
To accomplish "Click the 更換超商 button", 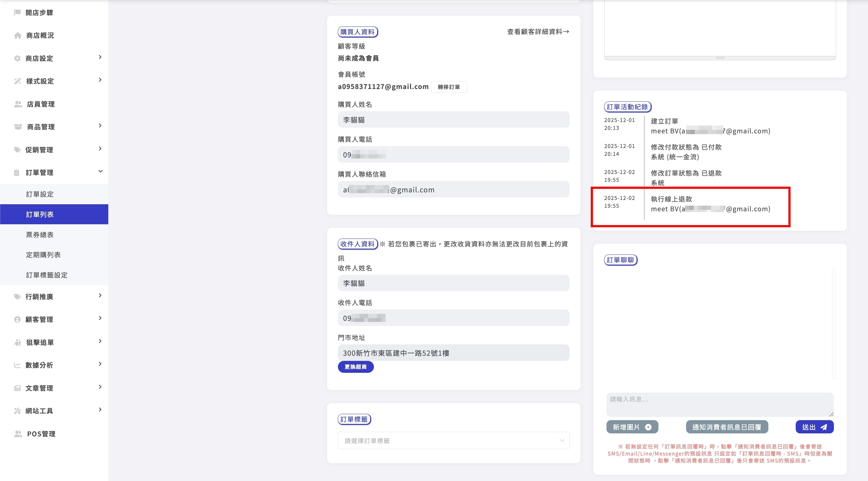I will [356, 367].
